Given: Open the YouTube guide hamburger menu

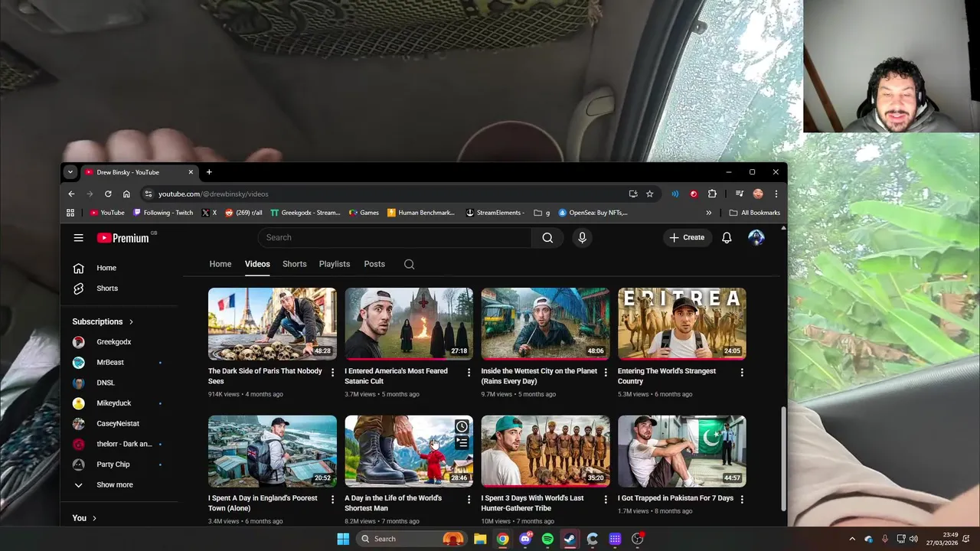Looking at the screenshot, I should 78,238.
